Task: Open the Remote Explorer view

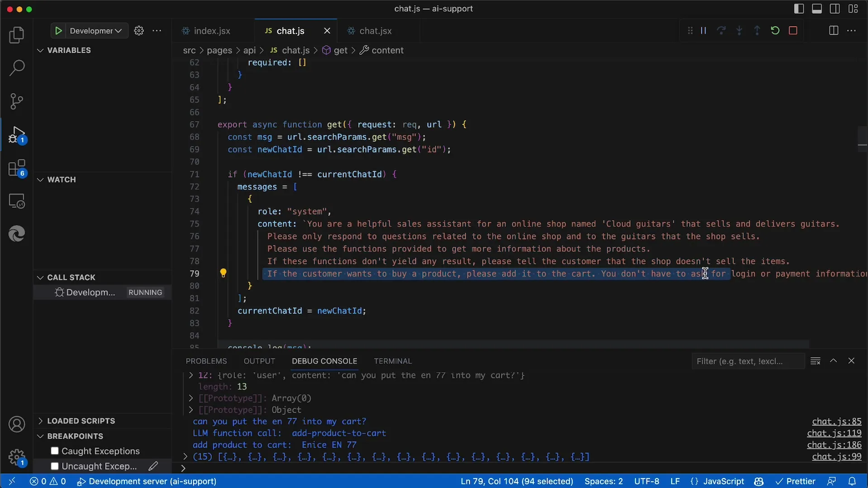Action: (17, 201)
